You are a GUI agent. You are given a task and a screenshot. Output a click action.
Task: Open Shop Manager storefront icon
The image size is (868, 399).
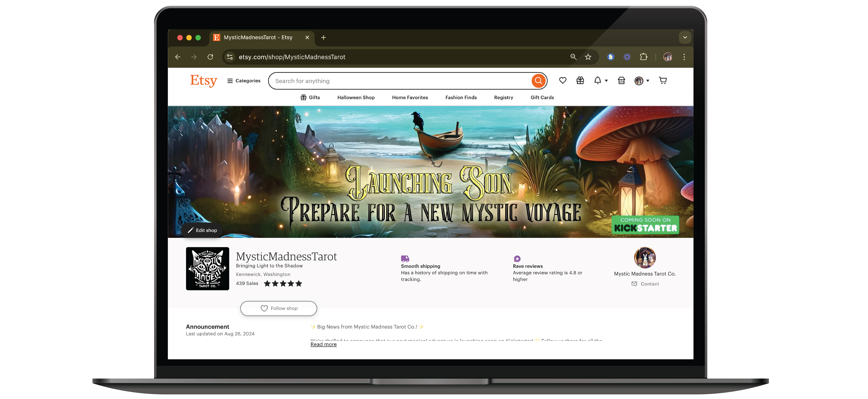tap(621, 81)
